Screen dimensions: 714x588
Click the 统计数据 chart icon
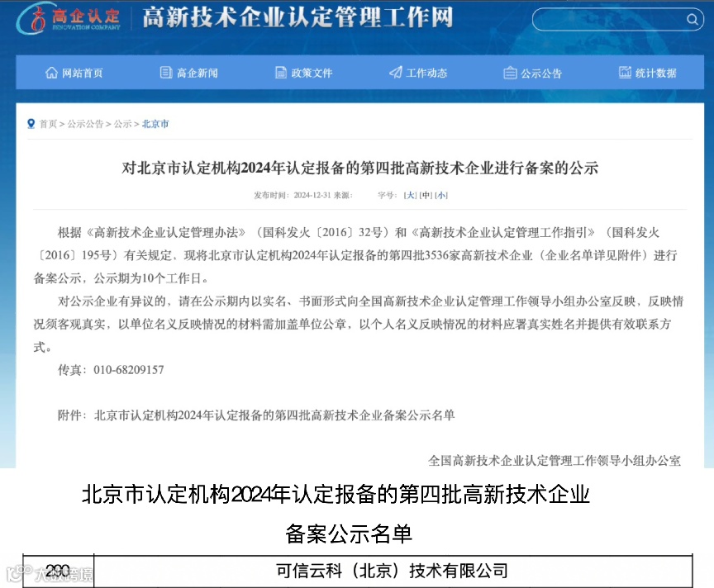point(625,73)
